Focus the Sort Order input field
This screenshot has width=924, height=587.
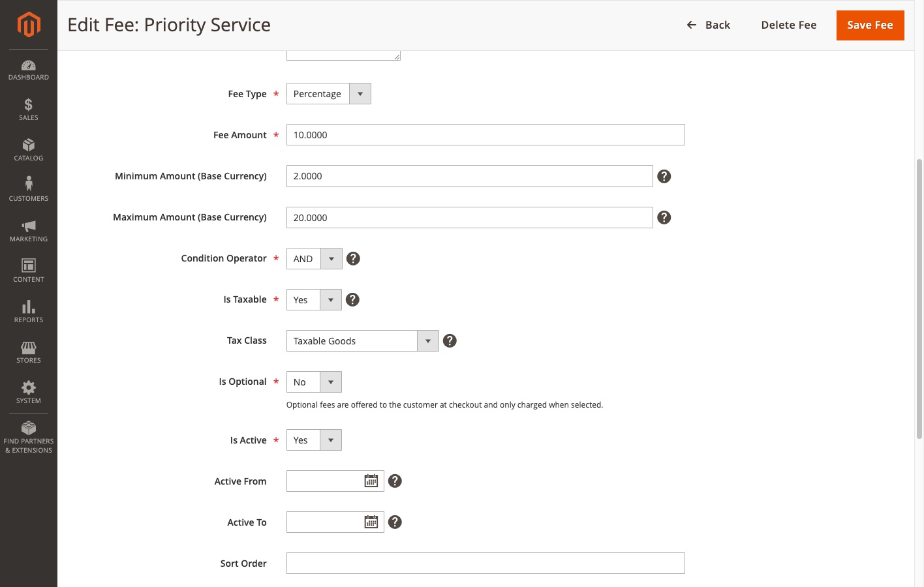(485, 563)
